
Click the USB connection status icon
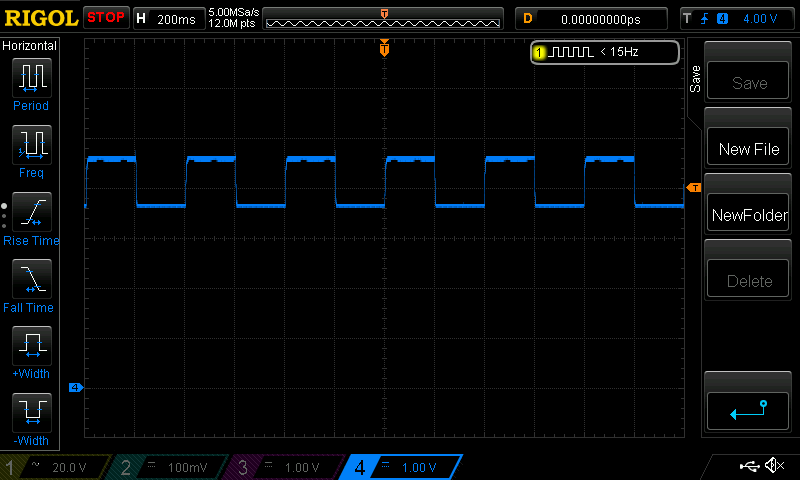point(749,466)
